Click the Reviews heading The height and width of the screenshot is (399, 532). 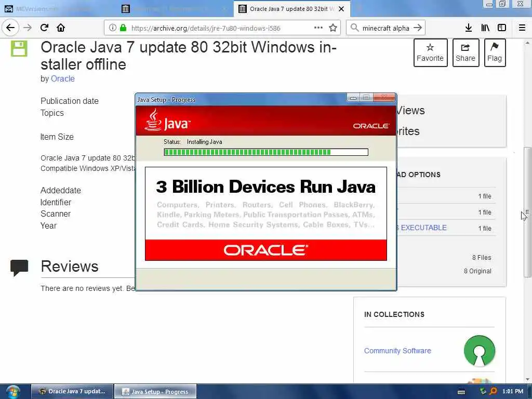[x=70, y=267]
